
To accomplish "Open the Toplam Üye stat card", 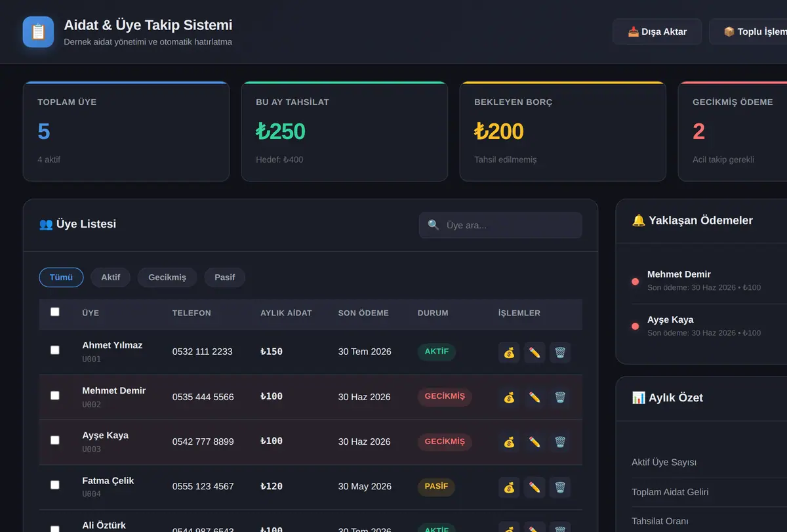I will tap(126, 131).
